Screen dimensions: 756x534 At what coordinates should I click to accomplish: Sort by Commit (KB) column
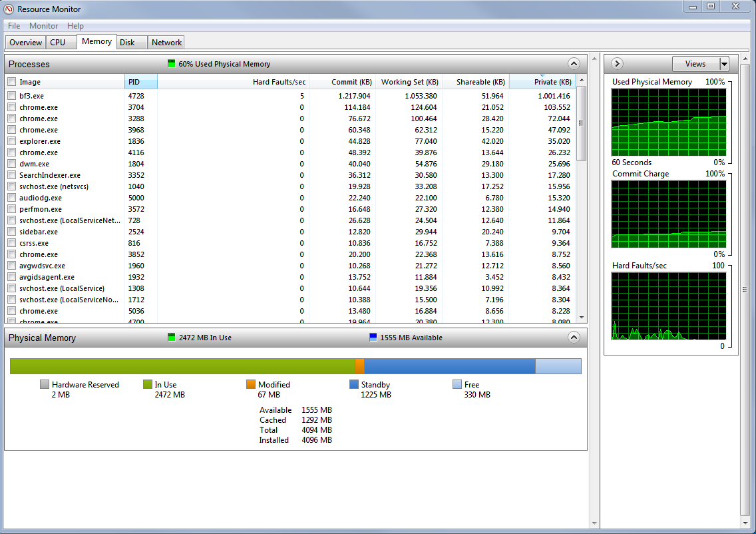click(x=342, y=82)
